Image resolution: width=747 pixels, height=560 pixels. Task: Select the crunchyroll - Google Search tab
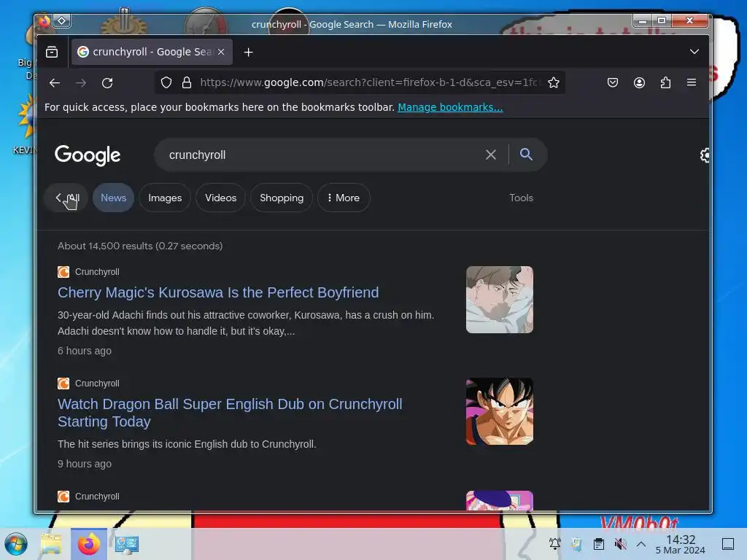152,52
